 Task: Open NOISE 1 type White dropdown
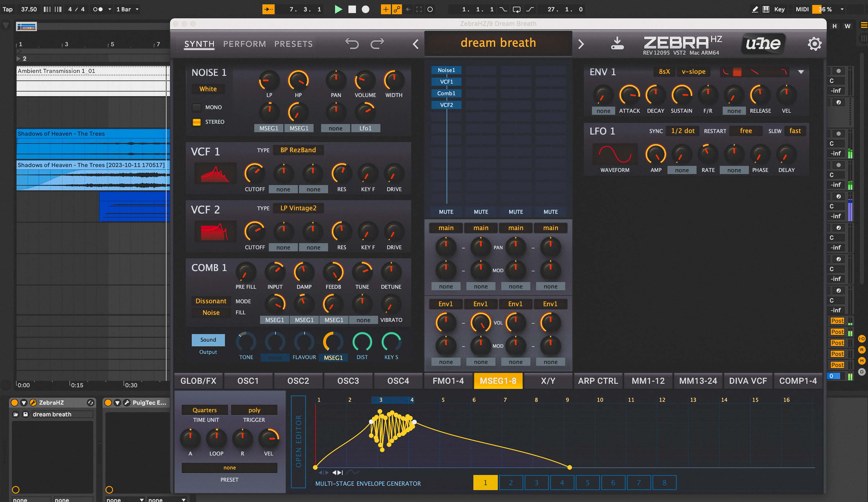point(208,89)
